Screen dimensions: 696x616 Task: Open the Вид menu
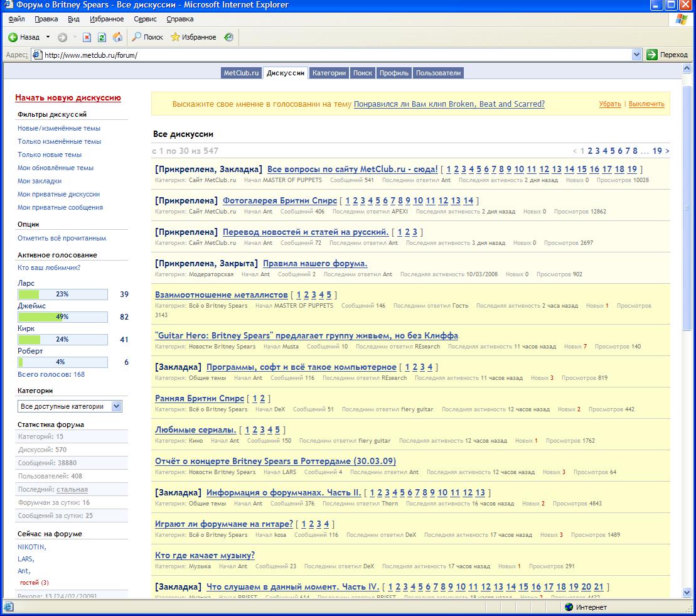point(73,19)
